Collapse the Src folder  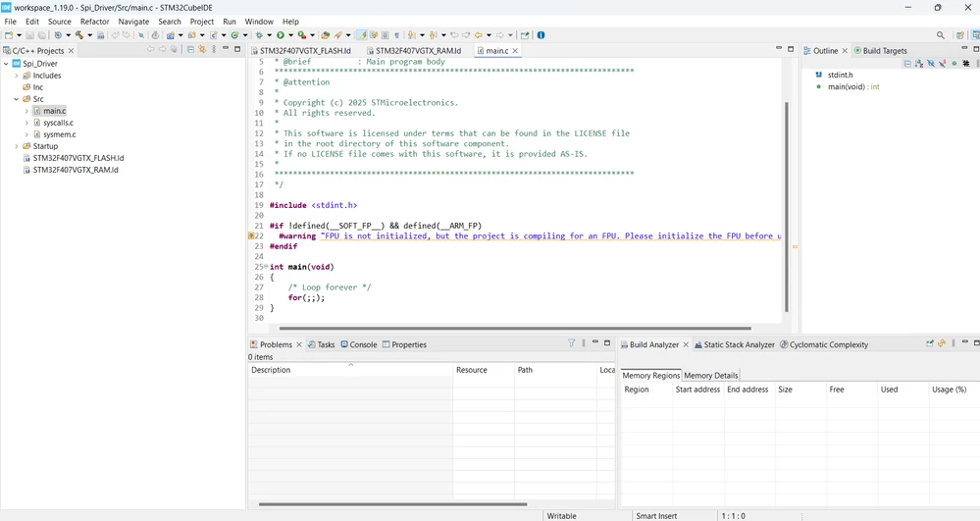click(17, 99)
